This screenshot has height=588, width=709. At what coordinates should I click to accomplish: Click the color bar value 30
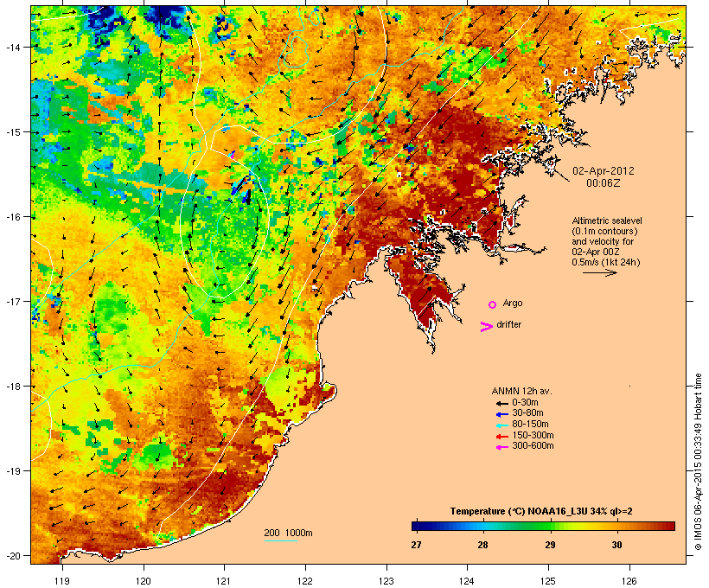coord(616,545)
